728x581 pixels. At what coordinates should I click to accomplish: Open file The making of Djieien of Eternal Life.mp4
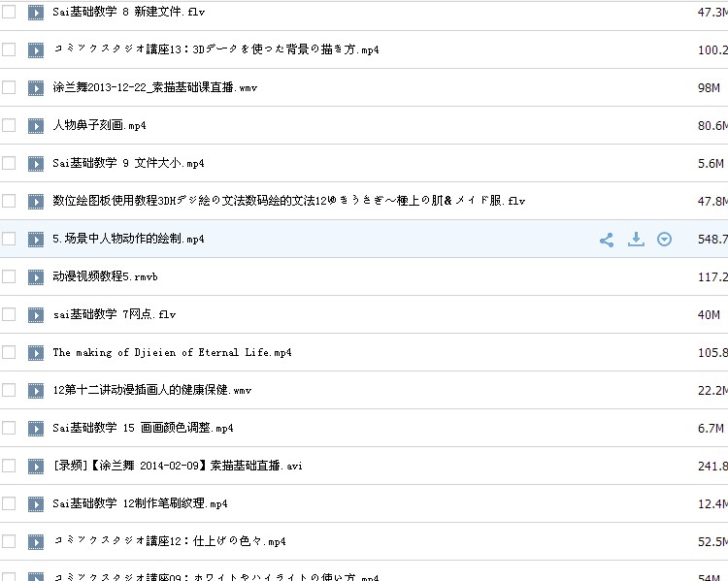pyautogui.click(x=172, y=353)
